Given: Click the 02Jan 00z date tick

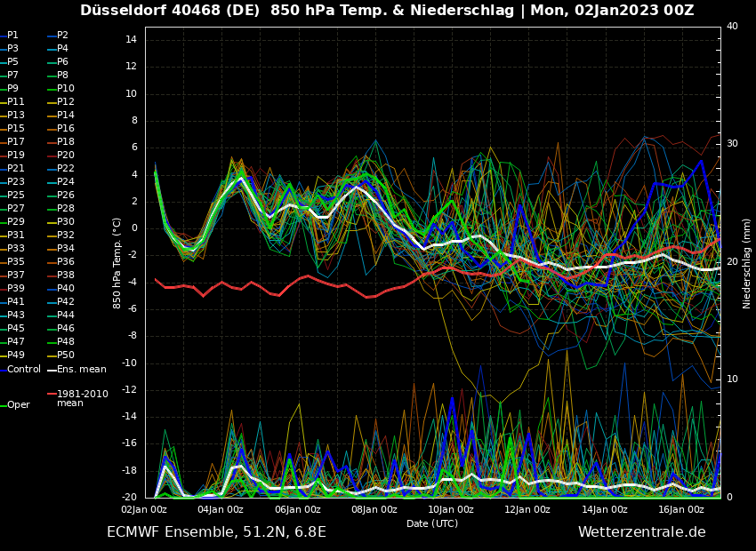Looking at the screenshot, I should tap(144, 509).
